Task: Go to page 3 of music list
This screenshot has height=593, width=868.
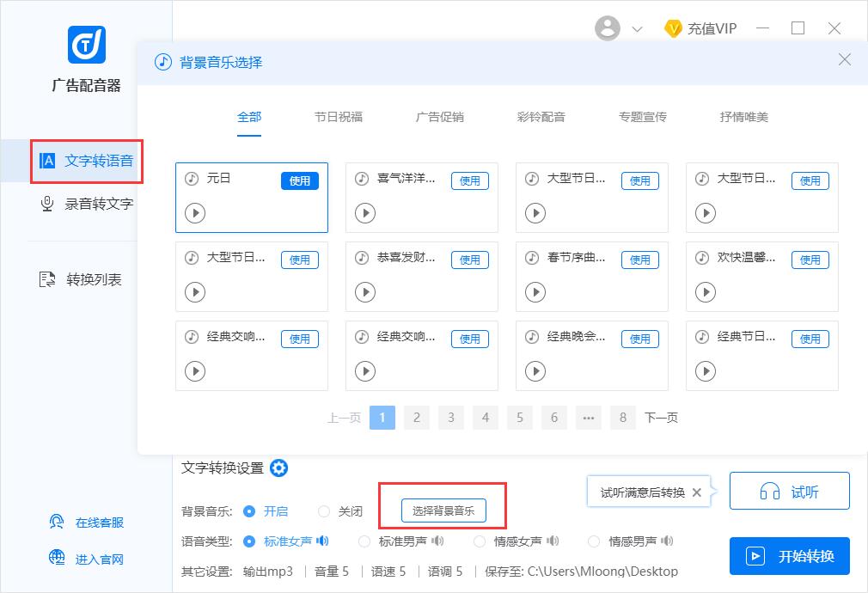Action: (x=450, y=418)
